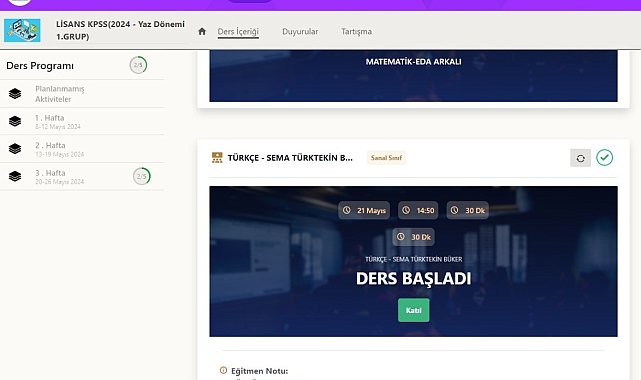
Task: Click the second-row 30 Dk badge
Action: 413,237
